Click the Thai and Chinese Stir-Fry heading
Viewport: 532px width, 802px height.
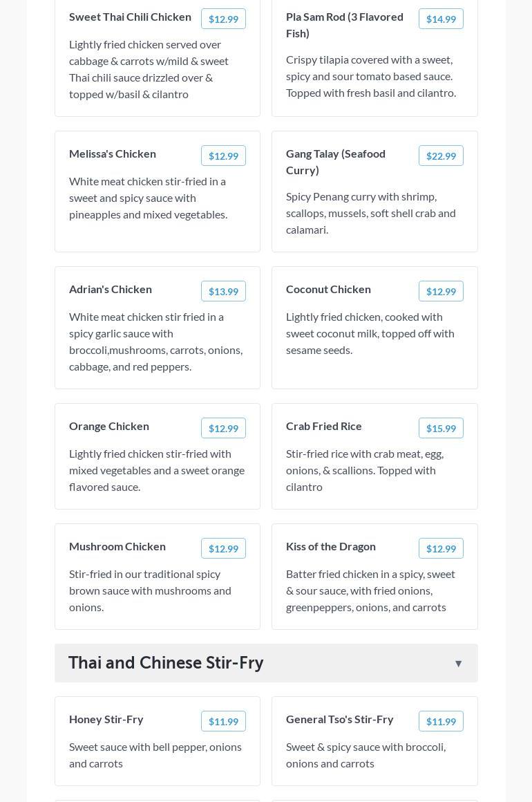click(166, 662)
